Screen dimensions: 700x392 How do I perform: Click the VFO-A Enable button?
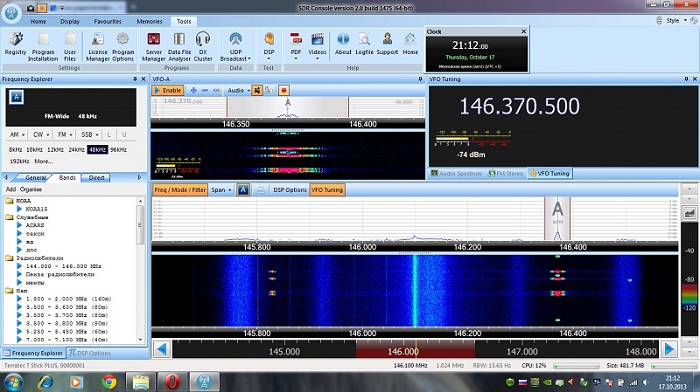(167, 90)
